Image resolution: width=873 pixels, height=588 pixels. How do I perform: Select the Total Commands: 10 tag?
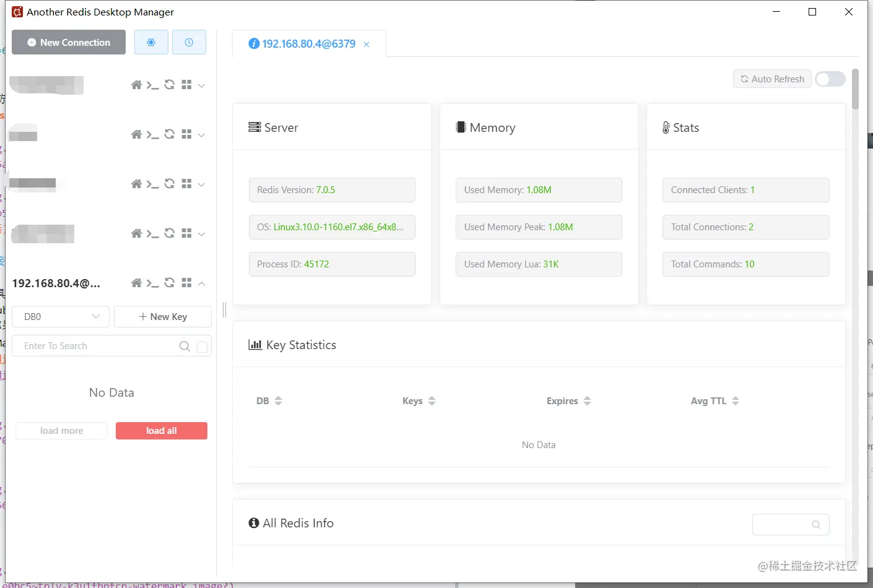746,264
